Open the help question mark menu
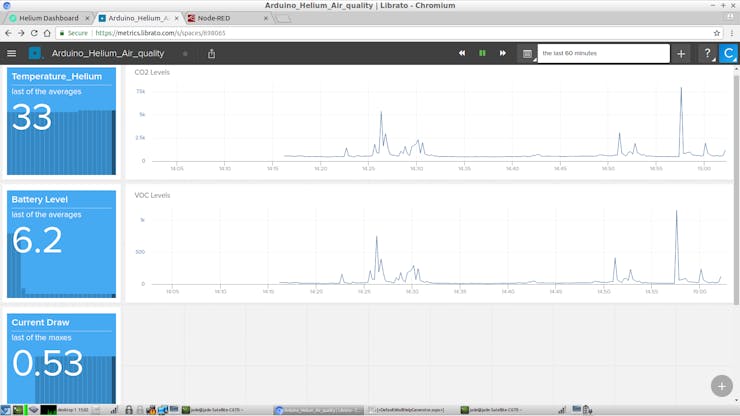740x416 pixels. click(x=707, y=53)
